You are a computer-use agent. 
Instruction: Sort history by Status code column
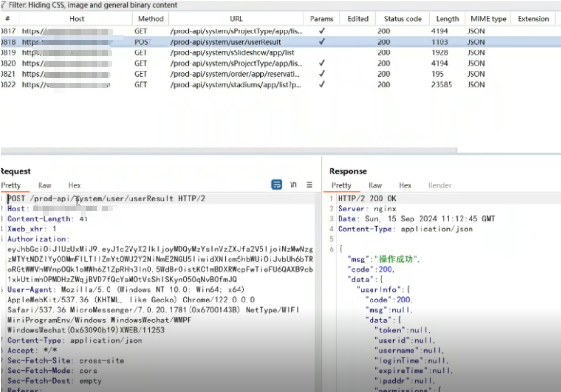(402, 19)
